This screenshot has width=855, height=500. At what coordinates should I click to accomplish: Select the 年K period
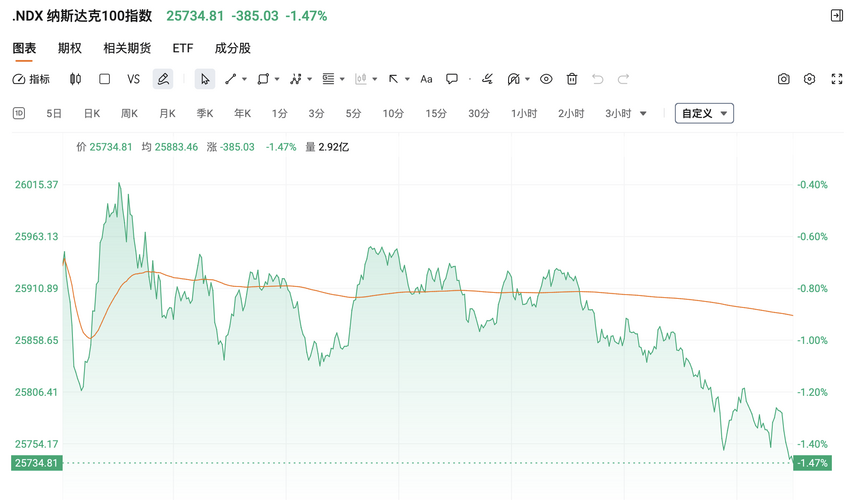tap(243, 113)
